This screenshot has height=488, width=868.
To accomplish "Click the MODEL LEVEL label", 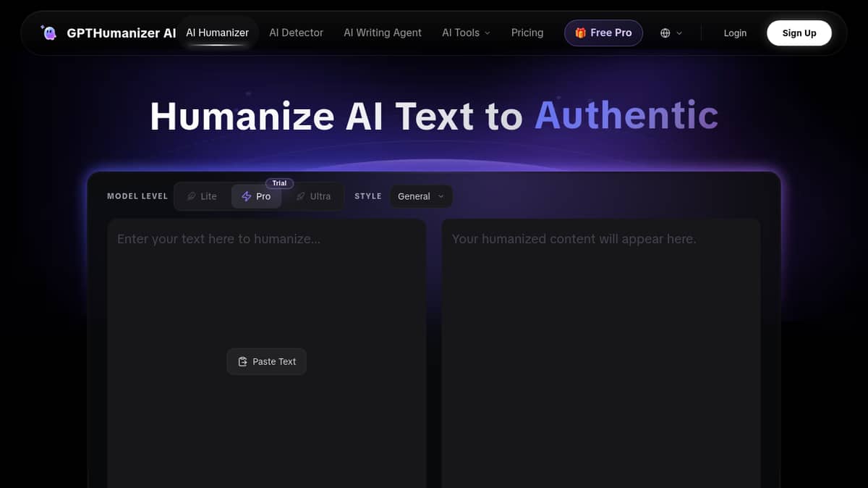I will (137, 196).
